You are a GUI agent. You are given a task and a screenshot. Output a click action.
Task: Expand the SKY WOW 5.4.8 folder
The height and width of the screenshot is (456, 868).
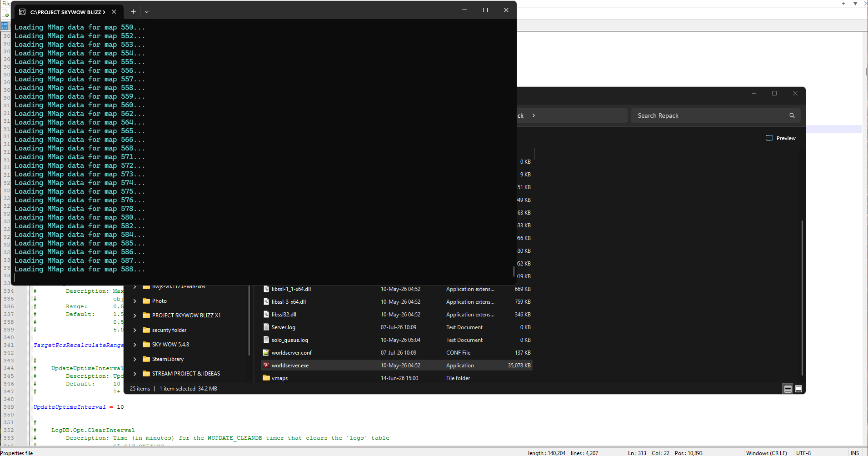(135, 345)
